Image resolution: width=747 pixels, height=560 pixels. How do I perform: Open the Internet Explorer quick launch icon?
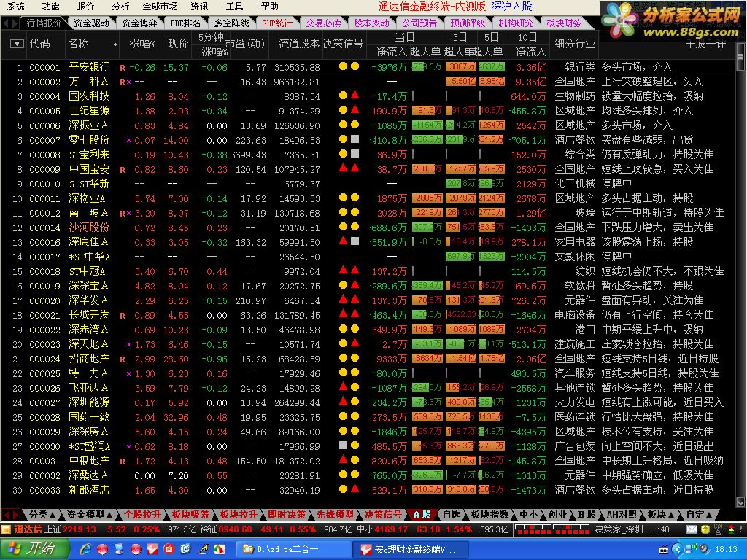(86, 549)
